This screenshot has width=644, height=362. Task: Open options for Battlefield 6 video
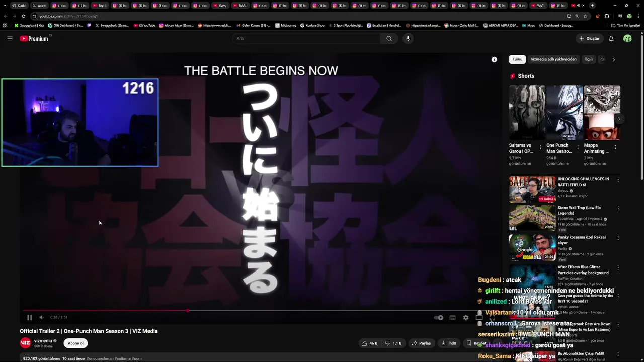[618, 179]
